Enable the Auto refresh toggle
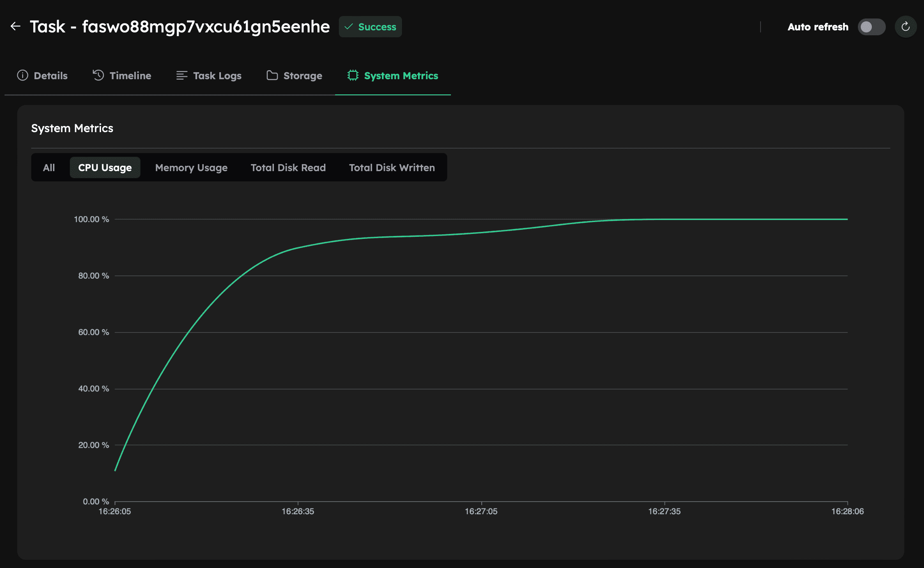 point(871,26)
